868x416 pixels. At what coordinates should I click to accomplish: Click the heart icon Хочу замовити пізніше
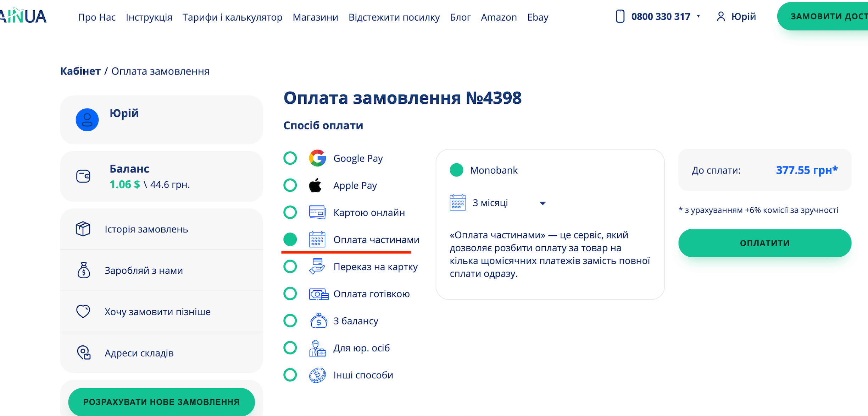coord(83,311)
